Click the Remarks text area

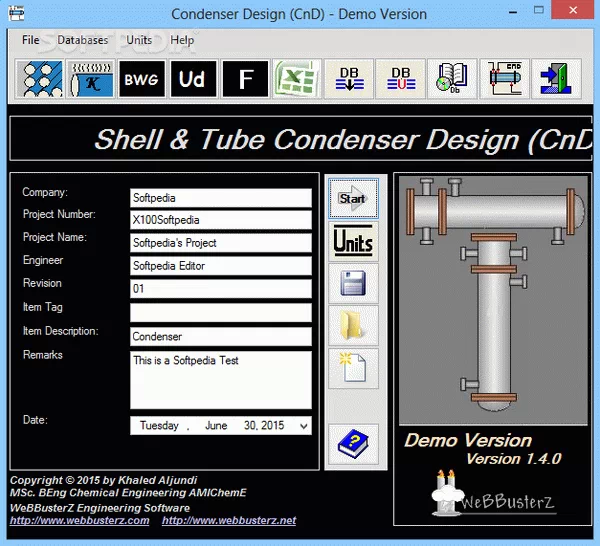221,380
